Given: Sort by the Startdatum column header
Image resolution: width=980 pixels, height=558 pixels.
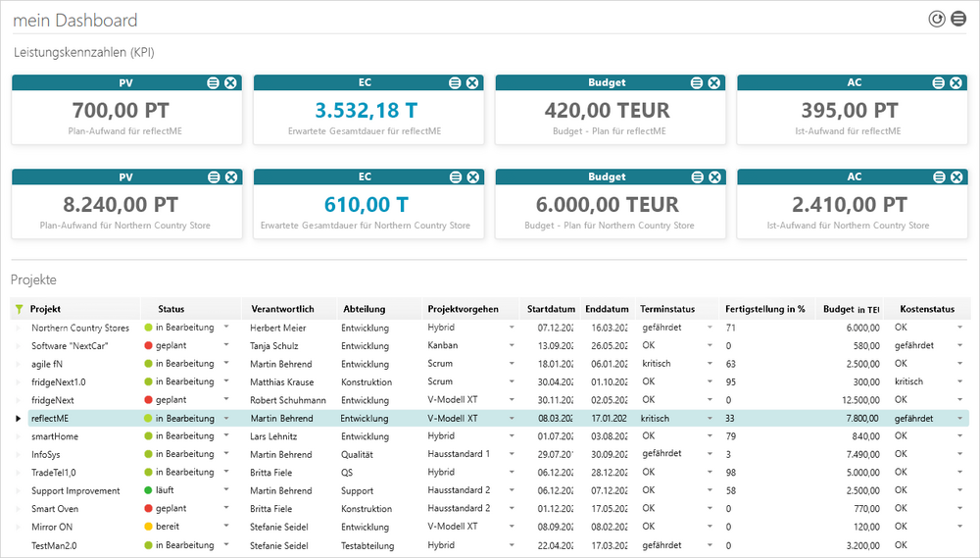Looking at the screenshot, I should pos(549,309).
